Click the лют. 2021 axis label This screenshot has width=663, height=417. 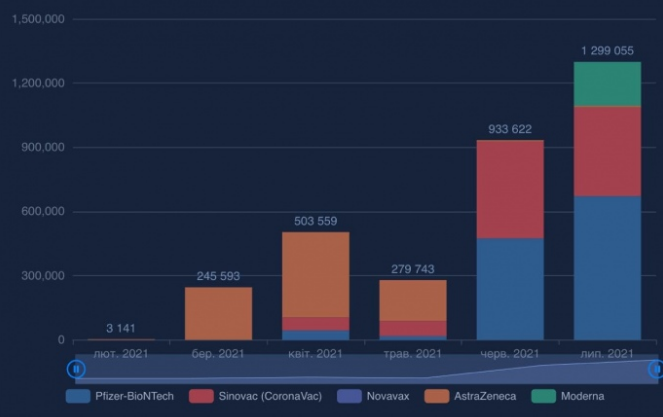(x=121, y=353)
